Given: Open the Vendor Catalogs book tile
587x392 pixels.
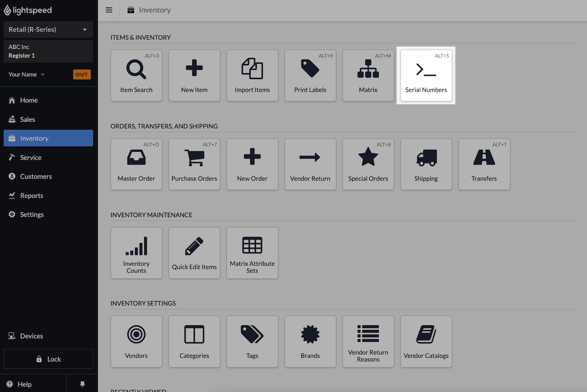Looking at the screenshot, I should [x=426, y=341].
